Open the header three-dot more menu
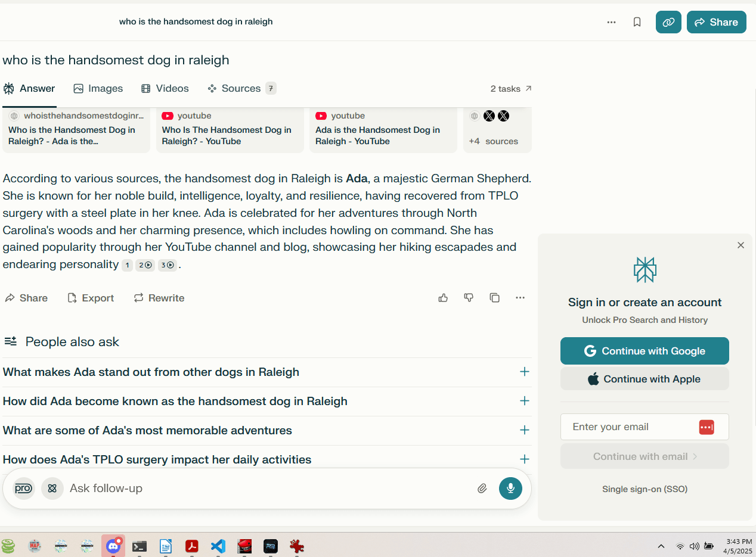This screenshot has width=756, height=557. tap(611, 22)
